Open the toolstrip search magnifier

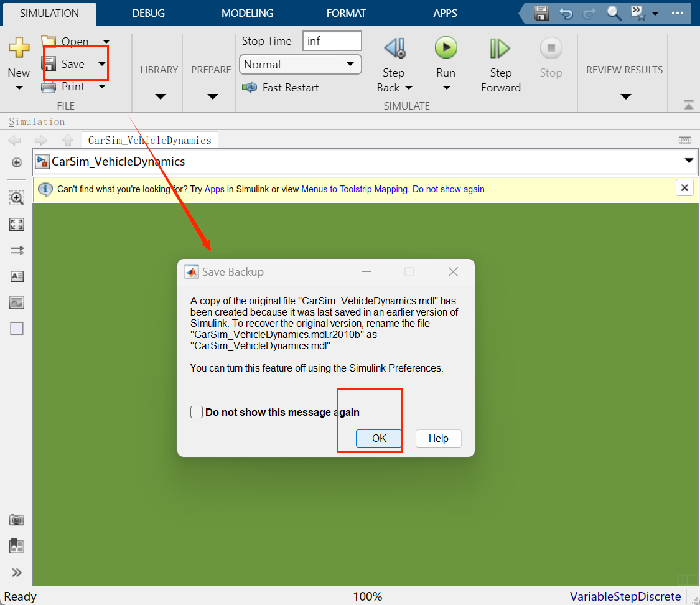click(x=614, y=14)
